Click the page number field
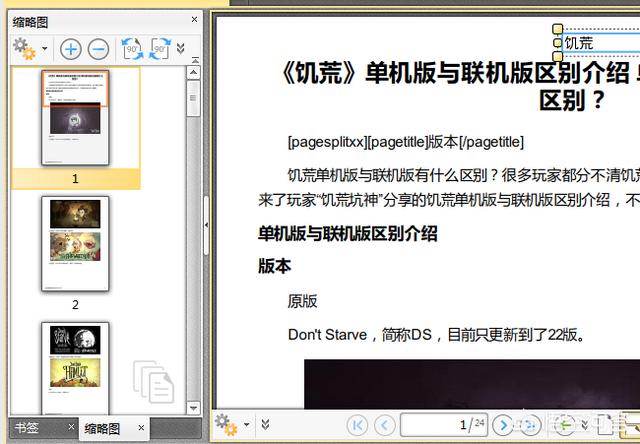 pyautogui.click(x=444, y=425)
